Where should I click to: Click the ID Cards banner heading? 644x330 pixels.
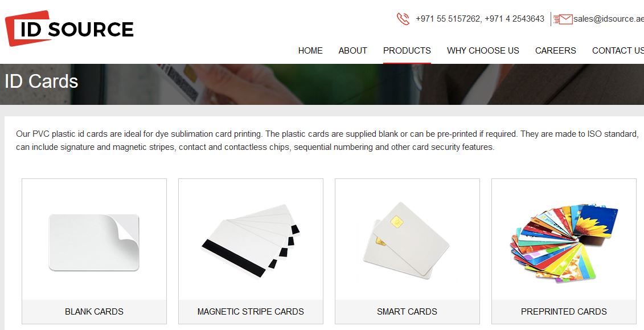click(41, 82)
